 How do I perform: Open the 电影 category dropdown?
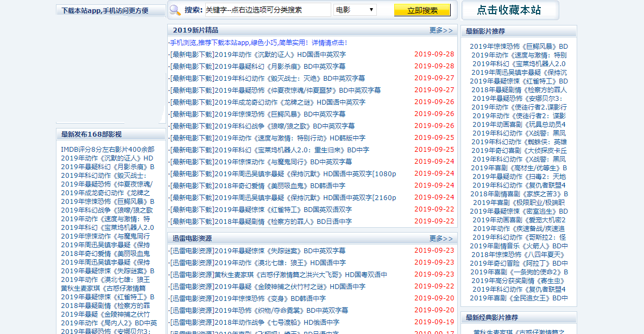354,9
